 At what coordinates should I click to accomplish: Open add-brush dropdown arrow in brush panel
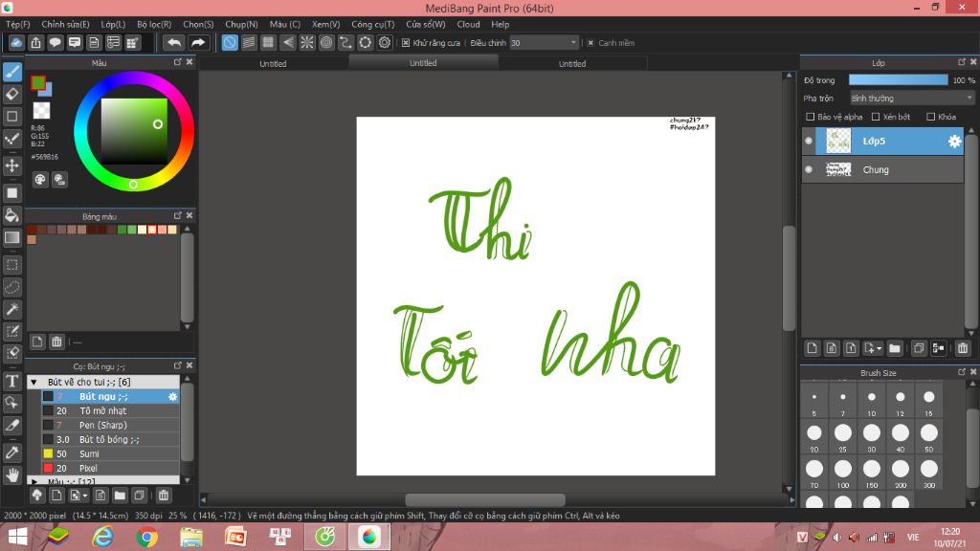click(84, 496)
